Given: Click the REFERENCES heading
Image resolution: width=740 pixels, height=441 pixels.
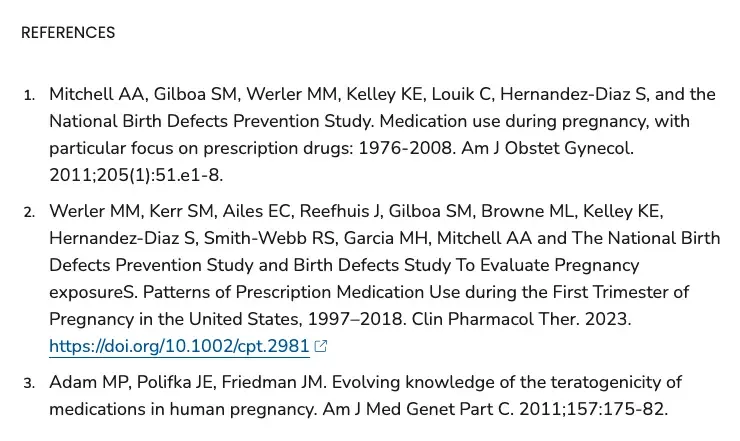Looking at the screenshot, I should pos(68,33).
